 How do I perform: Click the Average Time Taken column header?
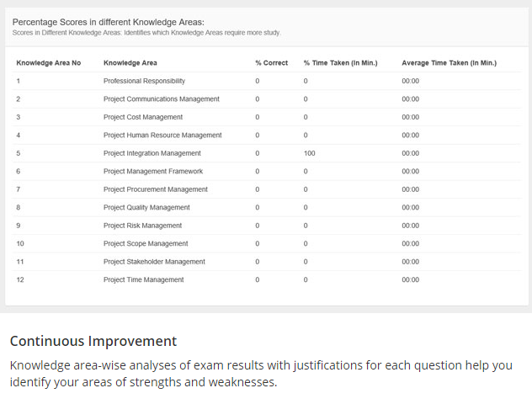[449, 63]
